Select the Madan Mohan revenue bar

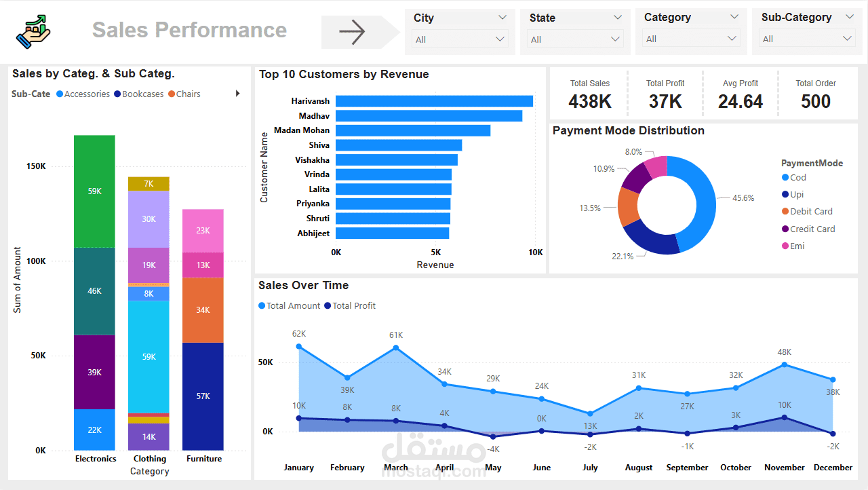click(413, 130)
